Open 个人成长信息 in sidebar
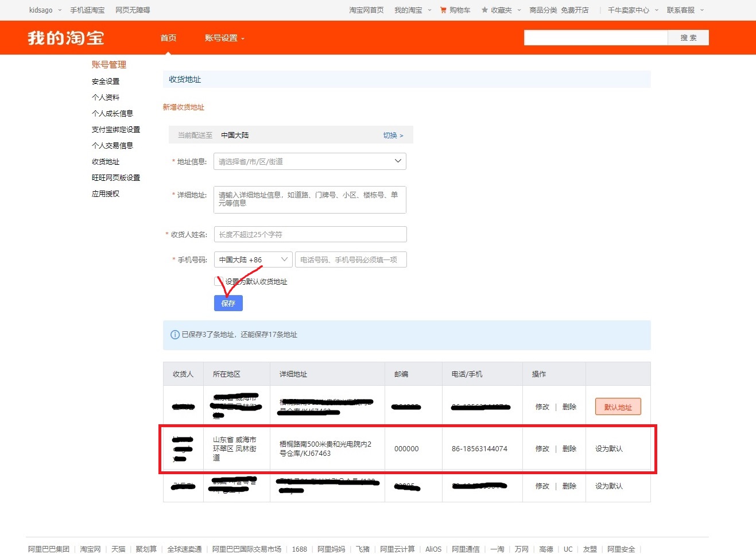Viewport: 756px width, 554px height. pos(113,114)
